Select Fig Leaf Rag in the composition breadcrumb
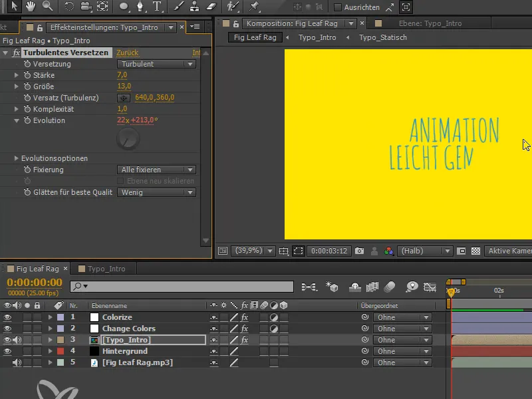Screen dimensions: 532x399 (x=255, y=37)
